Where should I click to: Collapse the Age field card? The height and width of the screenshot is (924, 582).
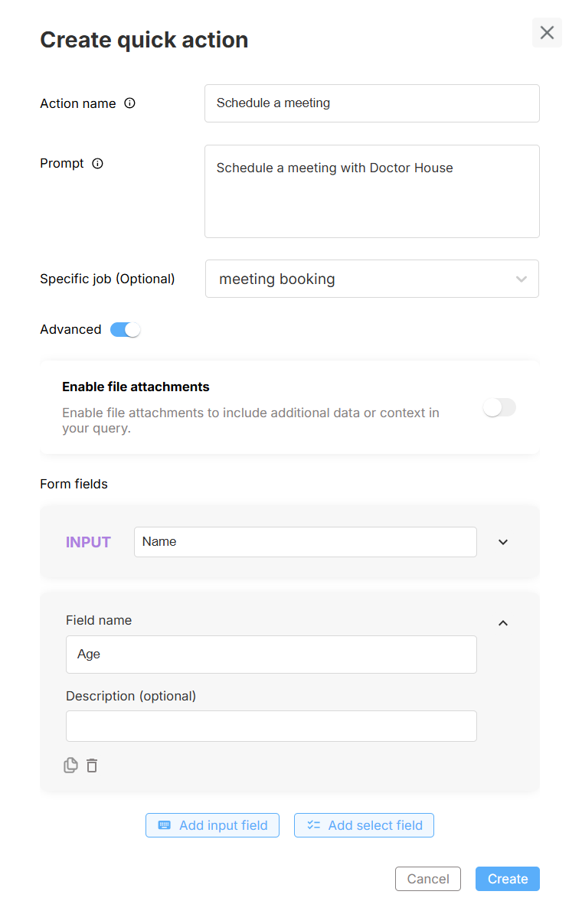pyautogui.click(x=503, y=623)
